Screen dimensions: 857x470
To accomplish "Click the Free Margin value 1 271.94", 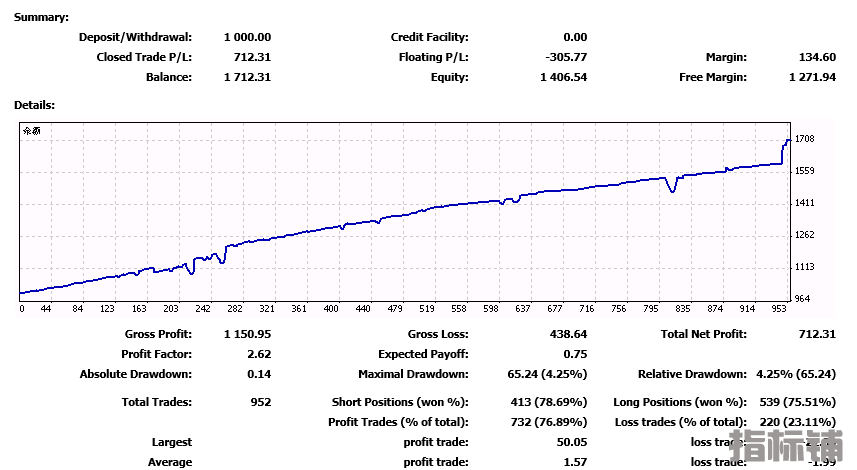I will [813, 77].
